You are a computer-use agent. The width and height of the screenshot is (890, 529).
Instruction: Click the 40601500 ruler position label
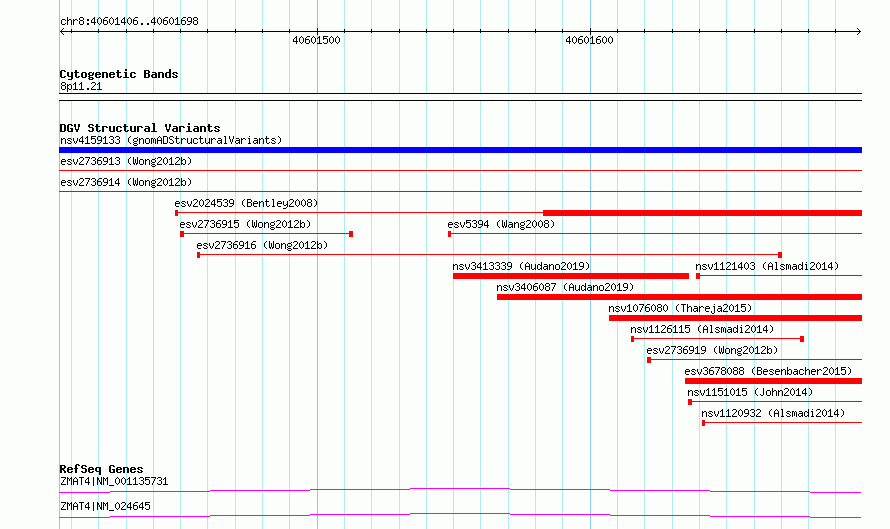pyautogui.click(x=316, y=40)
